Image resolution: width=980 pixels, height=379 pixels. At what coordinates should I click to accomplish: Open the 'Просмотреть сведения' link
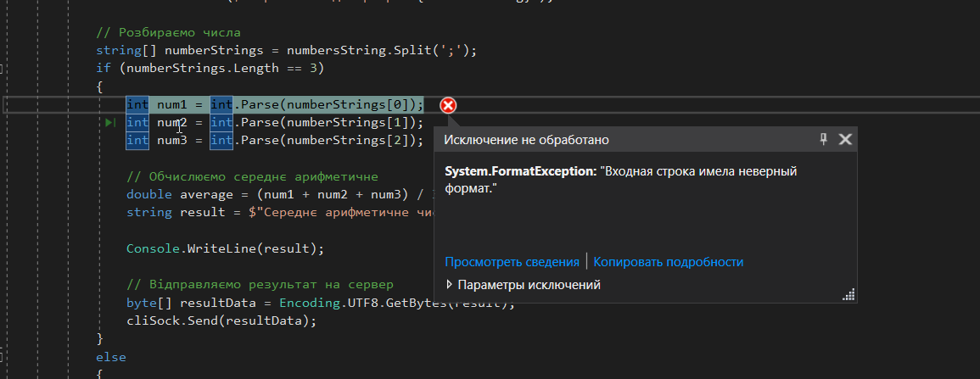[x=512, y=262]
